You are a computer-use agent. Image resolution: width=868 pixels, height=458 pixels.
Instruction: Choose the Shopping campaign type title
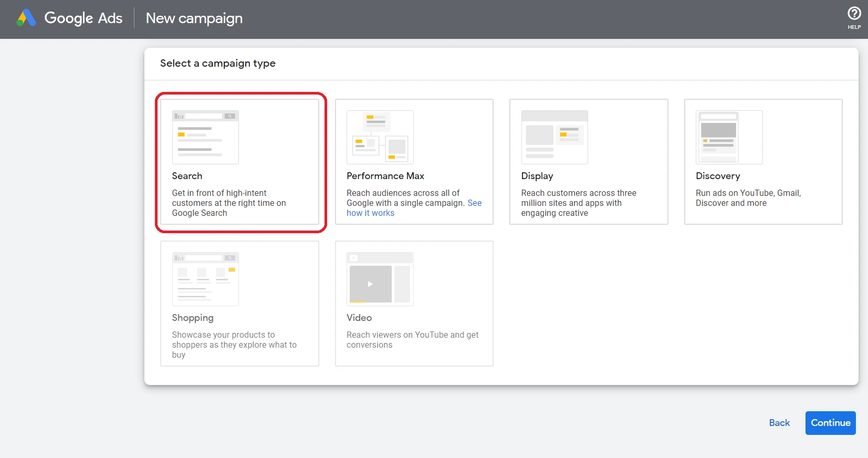pyautogui.click(x=193, y=318)
